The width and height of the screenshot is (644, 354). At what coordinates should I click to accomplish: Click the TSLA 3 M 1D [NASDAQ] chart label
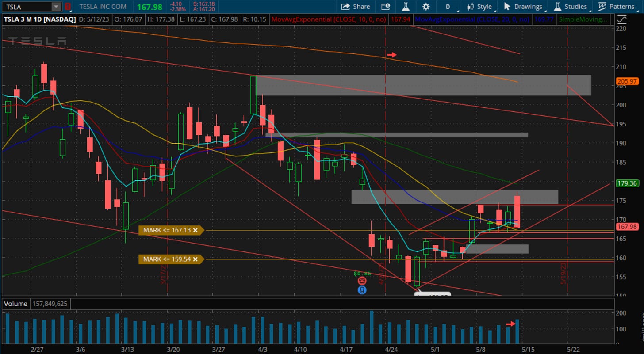39,19
